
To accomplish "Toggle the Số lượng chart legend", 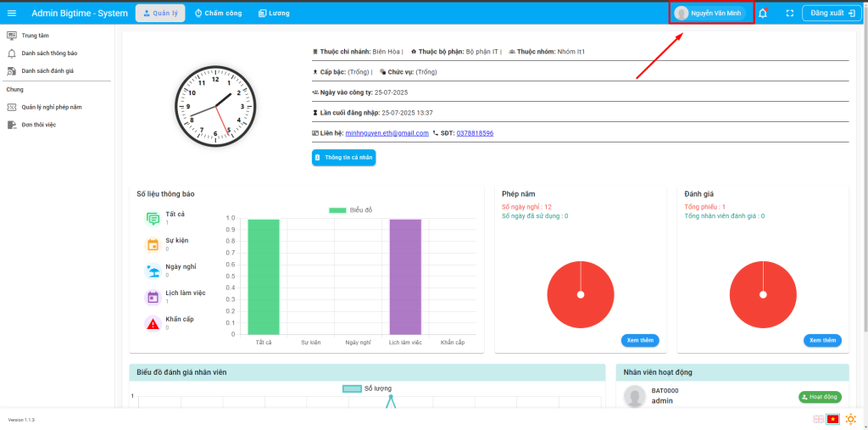I will pyautogui.click(x=367, y=388).
